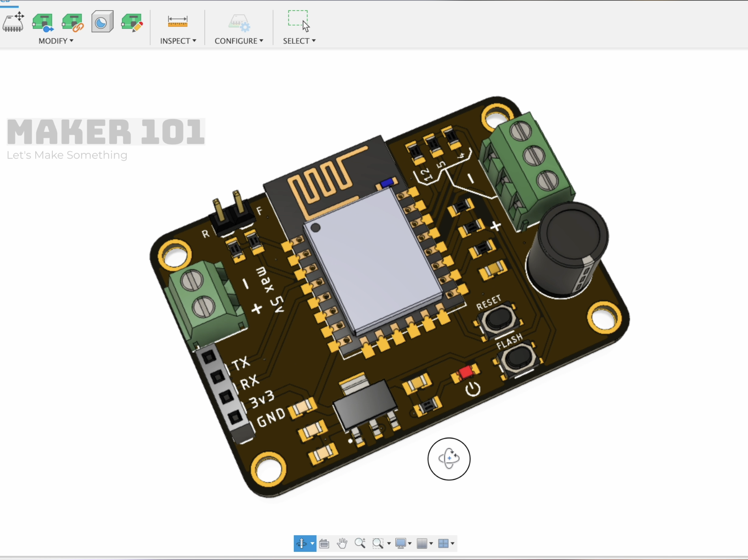Toggle the Orbit tool active state
The image size is (748, 560).
302,543
